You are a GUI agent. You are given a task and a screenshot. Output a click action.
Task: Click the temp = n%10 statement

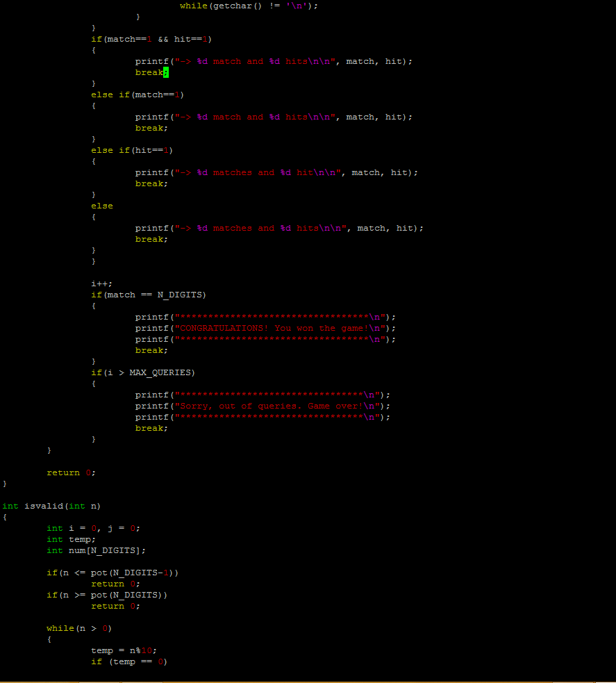click(122, 650)
